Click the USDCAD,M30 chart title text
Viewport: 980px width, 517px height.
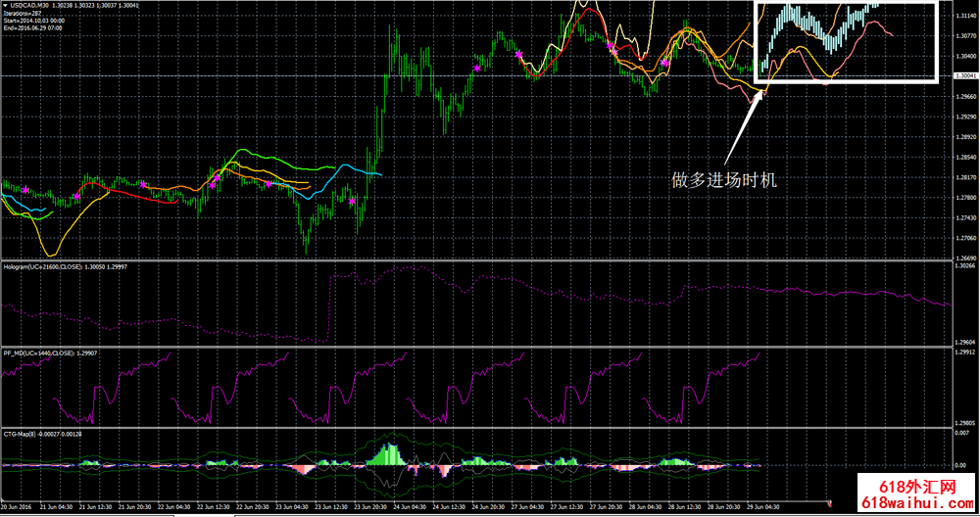tap(28, 5)
